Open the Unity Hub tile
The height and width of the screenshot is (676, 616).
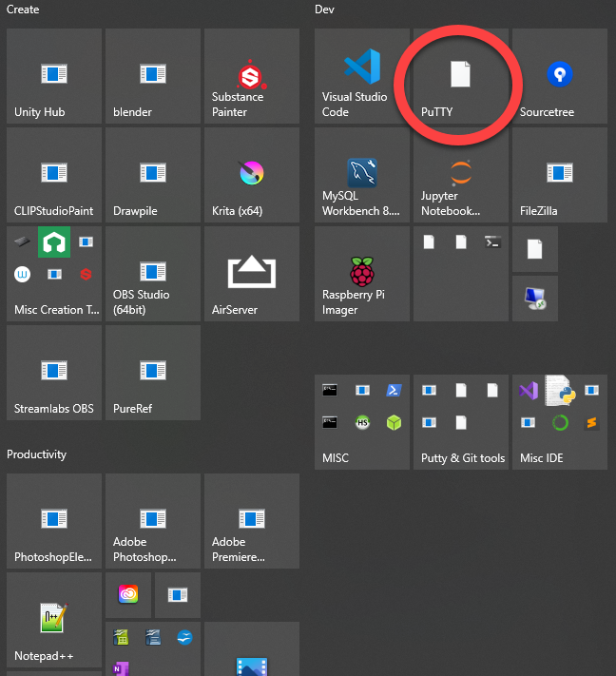[x=54, y=76]
